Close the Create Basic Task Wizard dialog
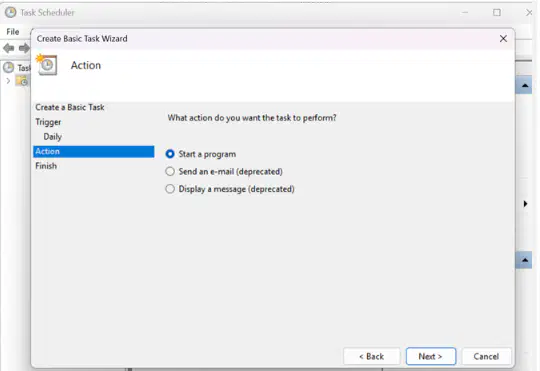The image size is (540, 371). click(x=503, y=39)
